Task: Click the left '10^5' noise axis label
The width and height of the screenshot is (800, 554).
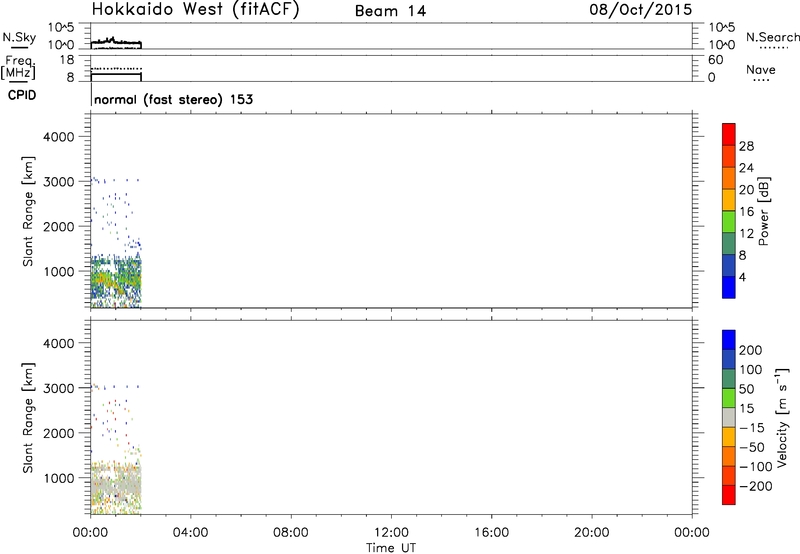Action: coord(61,27)
